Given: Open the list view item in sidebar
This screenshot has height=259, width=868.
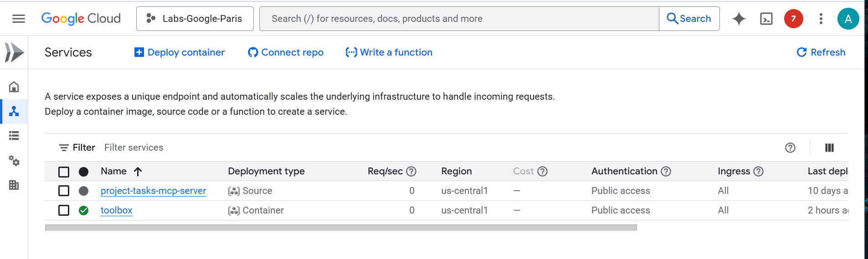Looking at the screenshot, I should (14, 136).
